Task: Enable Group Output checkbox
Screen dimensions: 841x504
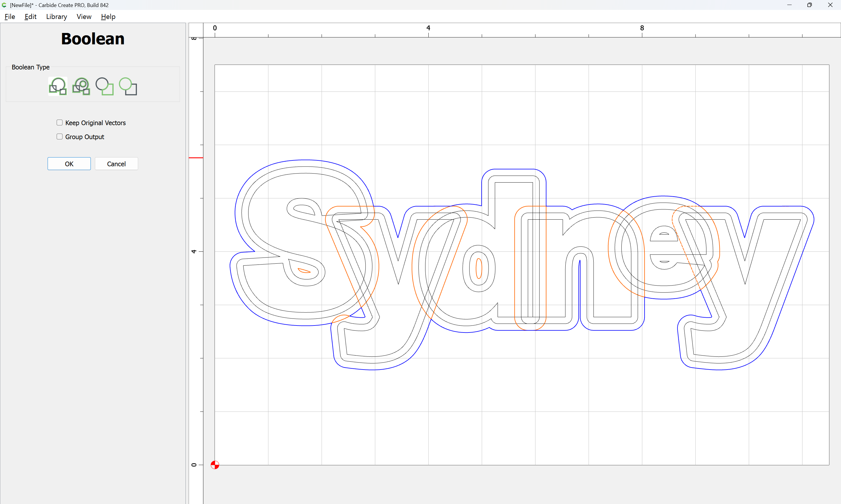Action: [x=60, y=136]
